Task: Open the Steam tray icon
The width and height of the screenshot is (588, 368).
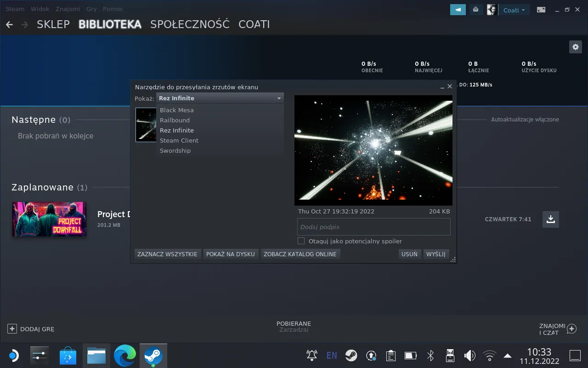Action: click(x=351, y=355)
